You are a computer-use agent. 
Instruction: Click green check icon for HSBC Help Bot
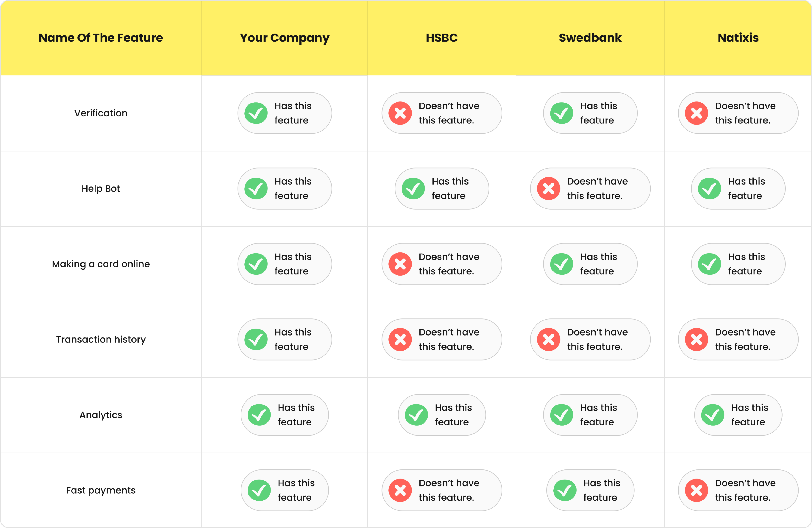pyautogui.click(x=413, y=189)
